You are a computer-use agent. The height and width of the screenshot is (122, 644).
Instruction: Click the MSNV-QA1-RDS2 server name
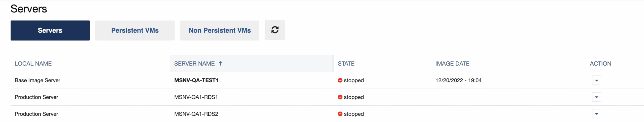pyautogui.click(x=196, y=114)
